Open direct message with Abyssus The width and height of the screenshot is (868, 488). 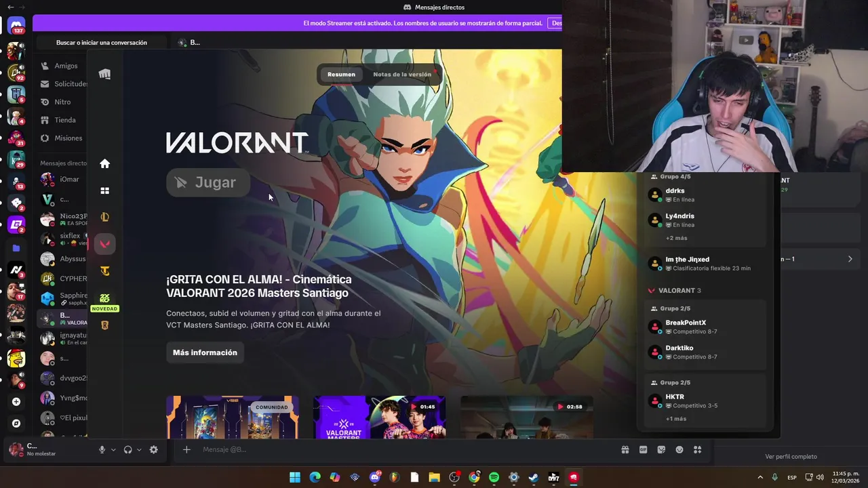[62, 259]
